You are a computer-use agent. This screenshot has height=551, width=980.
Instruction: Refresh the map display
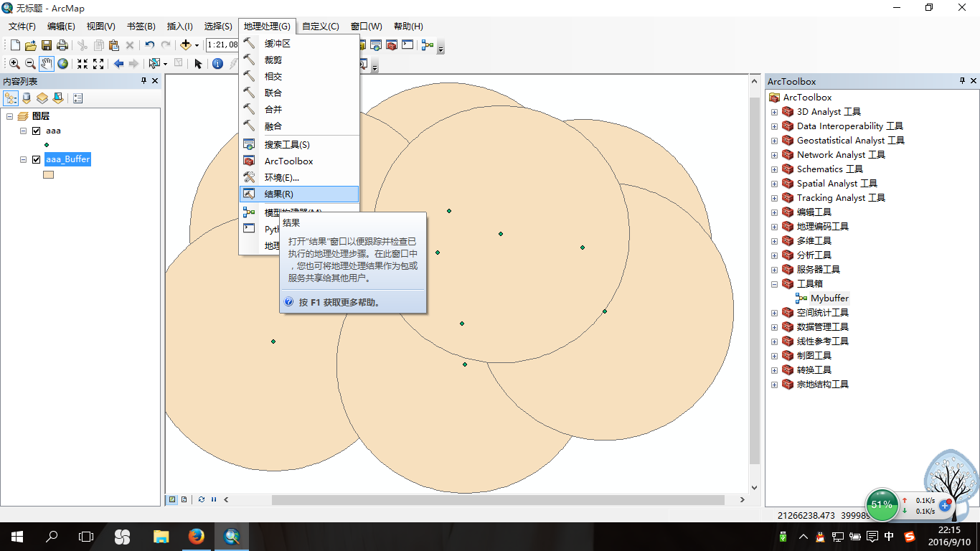pos(202,499)
